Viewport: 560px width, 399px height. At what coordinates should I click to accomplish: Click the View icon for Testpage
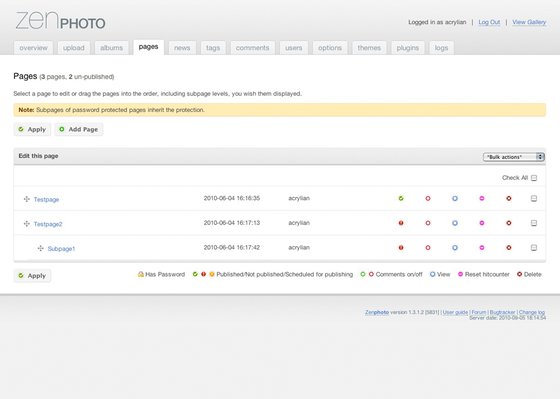(x=455, y=198)
